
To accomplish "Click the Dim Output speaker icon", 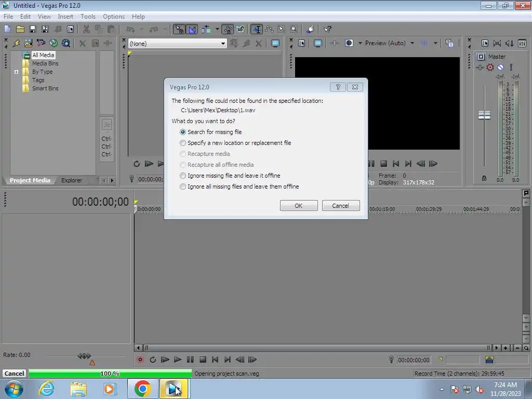I will [x=509, y=43].
